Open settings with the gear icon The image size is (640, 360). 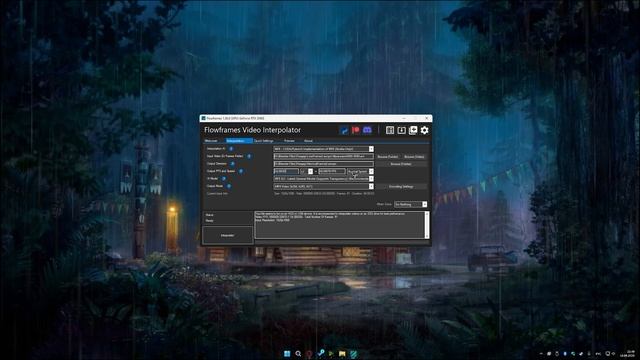[x=424, y=130]
